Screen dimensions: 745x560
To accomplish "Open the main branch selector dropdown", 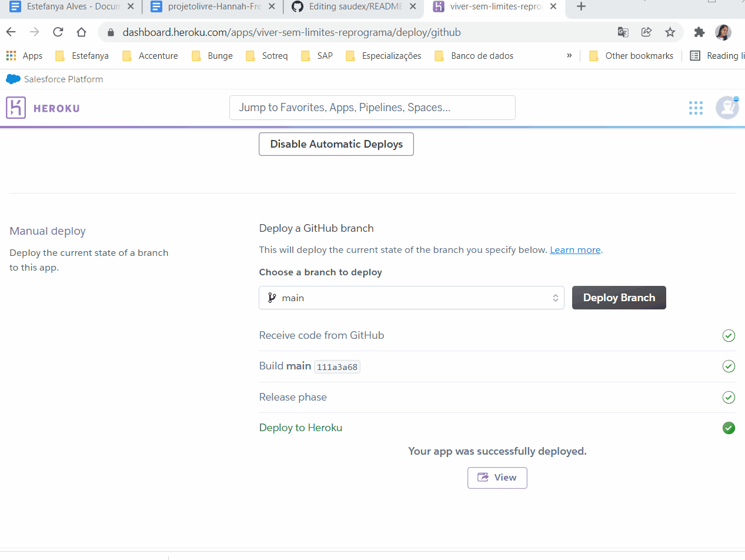I will (x=412, y=298).
